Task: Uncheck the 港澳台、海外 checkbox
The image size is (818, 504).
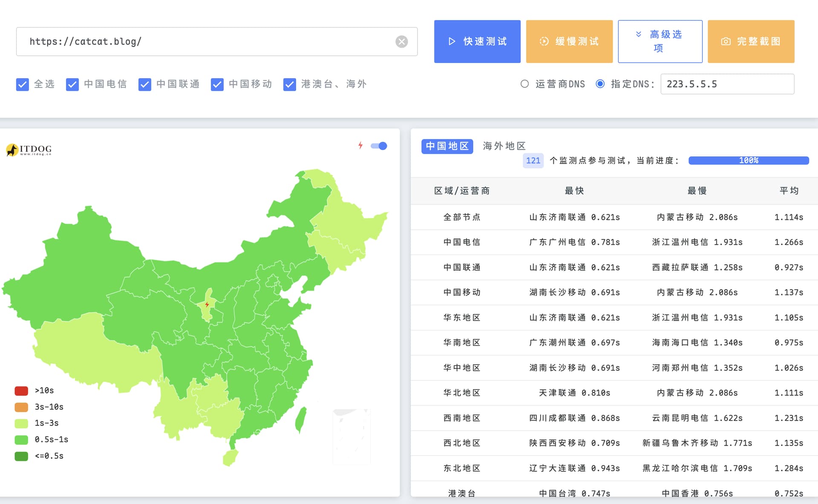Action: (x=290, y=84)
